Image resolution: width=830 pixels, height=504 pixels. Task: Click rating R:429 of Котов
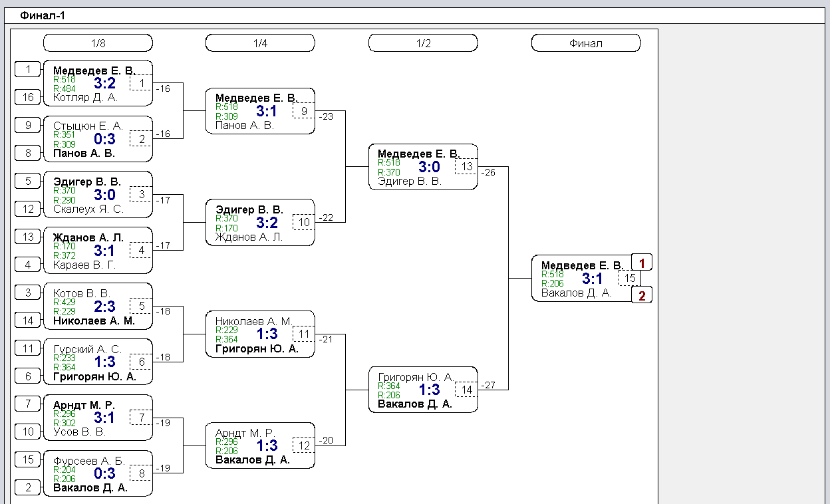(x=65, y=303)
